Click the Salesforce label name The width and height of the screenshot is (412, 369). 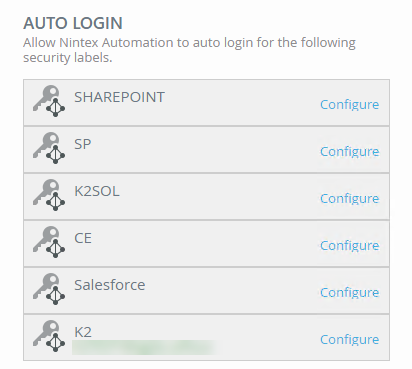pos(110,285)
